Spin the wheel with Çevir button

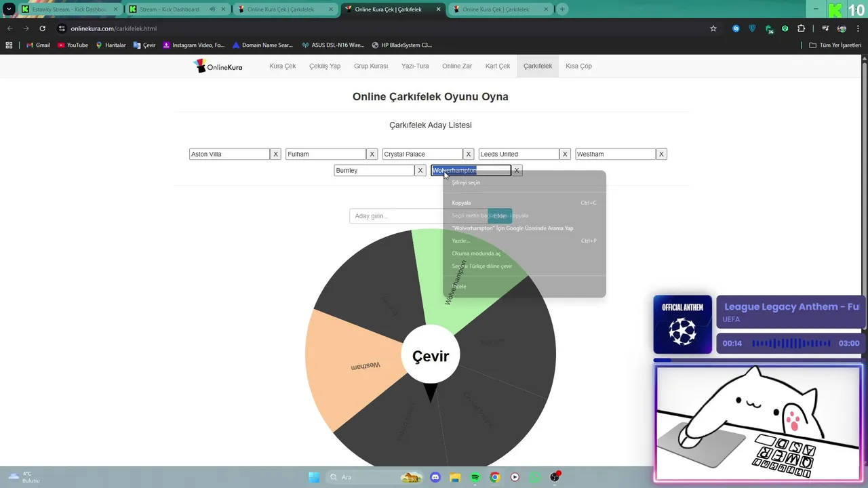tap(431, 356)
